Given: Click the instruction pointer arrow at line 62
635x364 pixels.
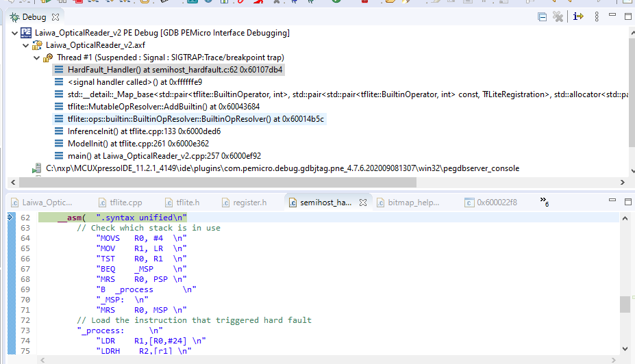Looking at the screenshot, I should (11, 217).
